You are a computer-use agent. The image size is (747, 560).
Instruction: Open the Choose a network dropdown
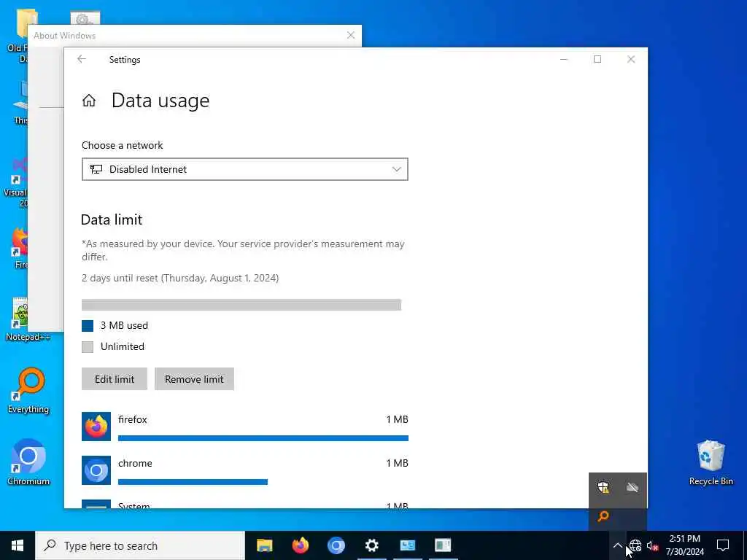(245, 169)
